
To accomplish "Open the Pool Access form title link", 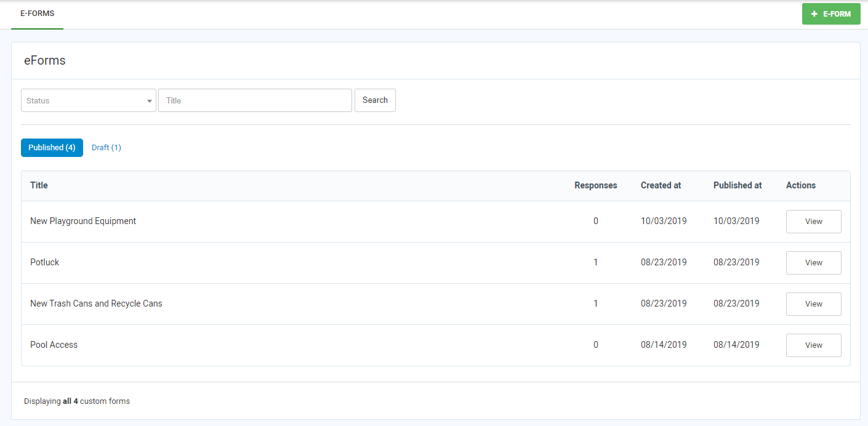I will click(54, 344).
